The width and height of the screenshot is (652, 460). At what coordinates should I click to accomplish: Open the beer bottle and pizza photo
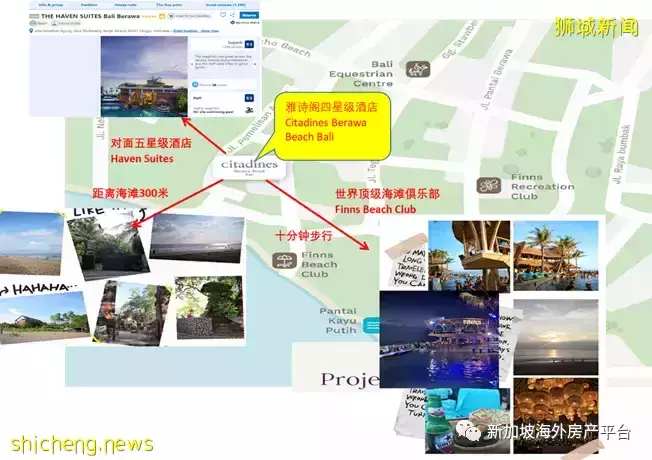(467, 421)
